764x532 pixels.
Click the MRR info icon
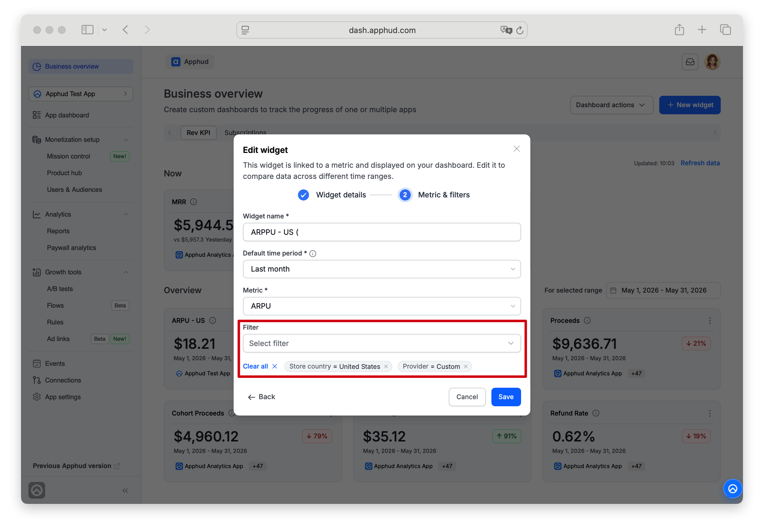pos(193,202)
